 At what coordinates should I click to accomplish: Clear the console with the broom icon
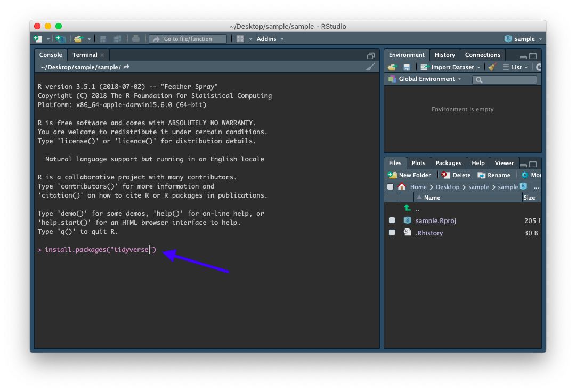(370, 67)
